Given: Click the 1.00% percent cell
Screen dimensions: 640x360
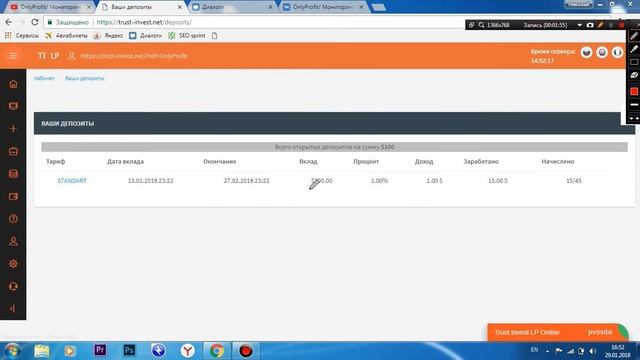Looking at the screenshot, I should (x=379, y=180).
